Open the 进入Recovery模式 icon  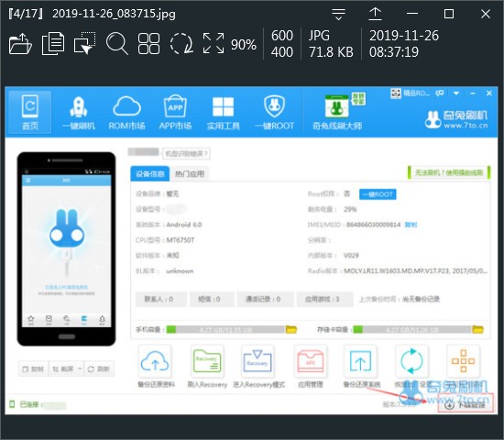click(257, 361)
